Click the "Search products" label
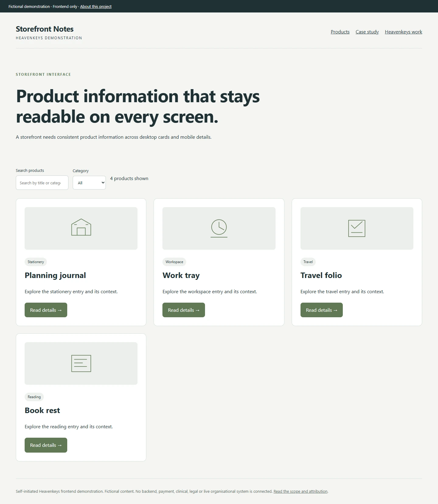438x504 pixels. pos(30,171)
